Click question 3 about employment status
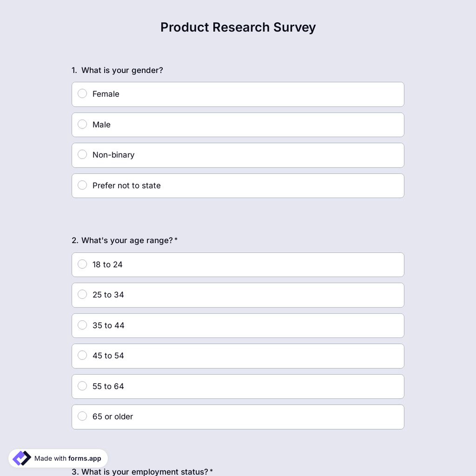Viewport: 476px width, 476px height. 142,471
